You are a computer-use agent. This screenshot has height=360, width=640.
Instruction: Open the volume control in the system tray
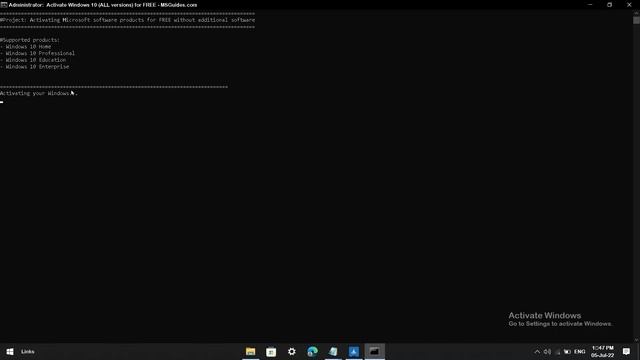point(547,351)
